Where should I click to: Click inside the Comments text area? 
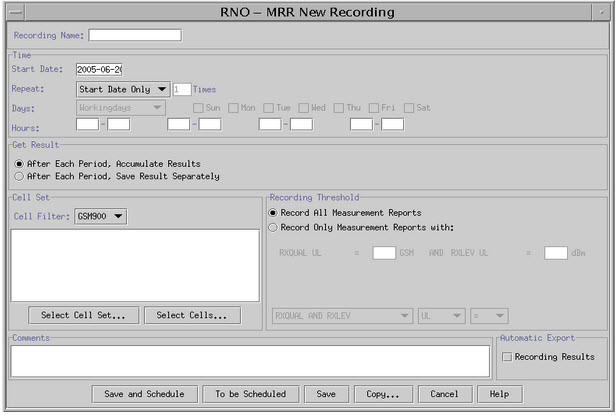click(x=250, y=361)
